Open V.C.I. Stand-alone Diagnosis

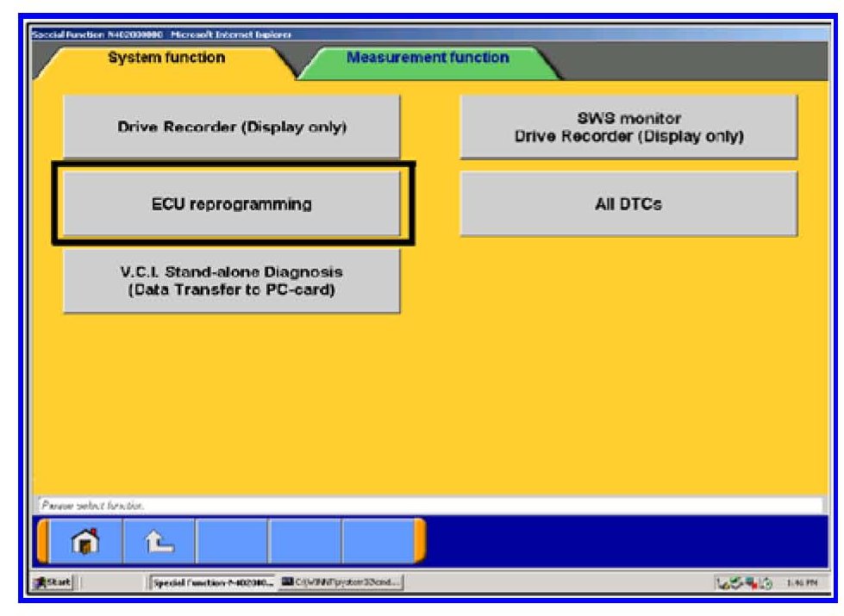coord(231,281)
